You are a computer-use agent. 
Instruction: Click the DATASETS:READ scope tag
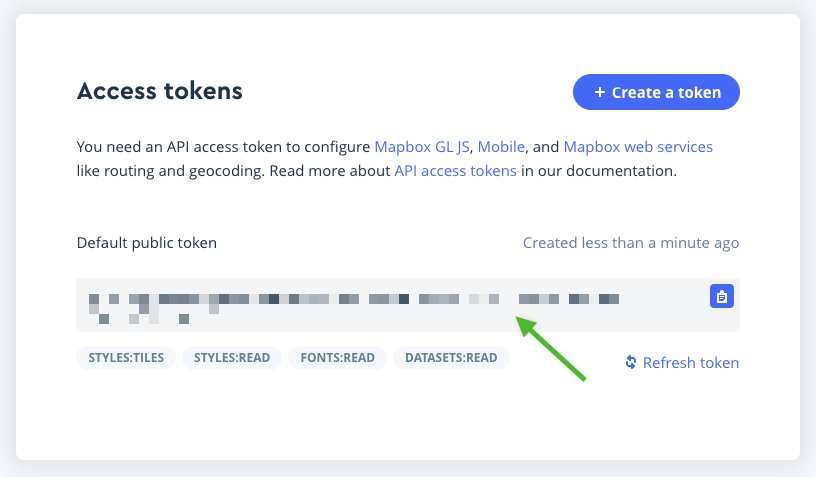coord(451,357)
